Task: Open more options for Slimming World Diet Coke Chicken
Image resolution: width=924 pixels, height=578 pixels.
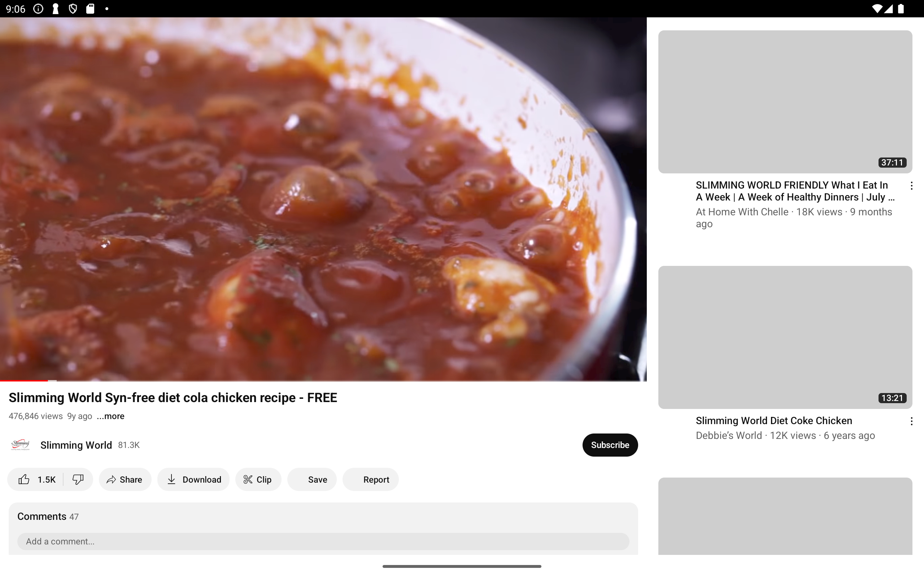Action: pos(911,421)
